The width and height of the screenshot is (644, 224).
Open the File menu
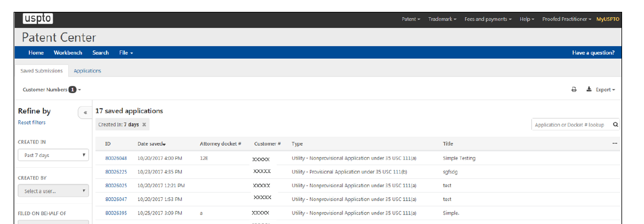click(126, 53)
